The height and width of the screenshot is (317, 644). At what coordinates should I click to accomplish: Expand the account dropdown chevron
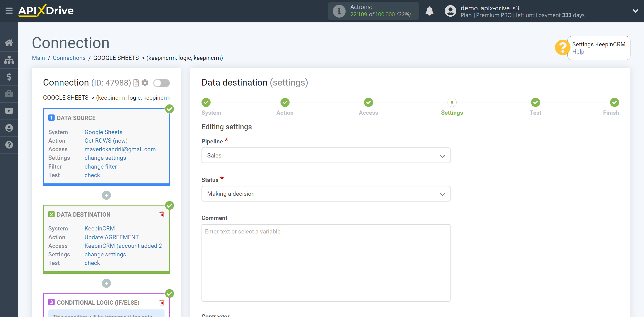coord(635,11)
